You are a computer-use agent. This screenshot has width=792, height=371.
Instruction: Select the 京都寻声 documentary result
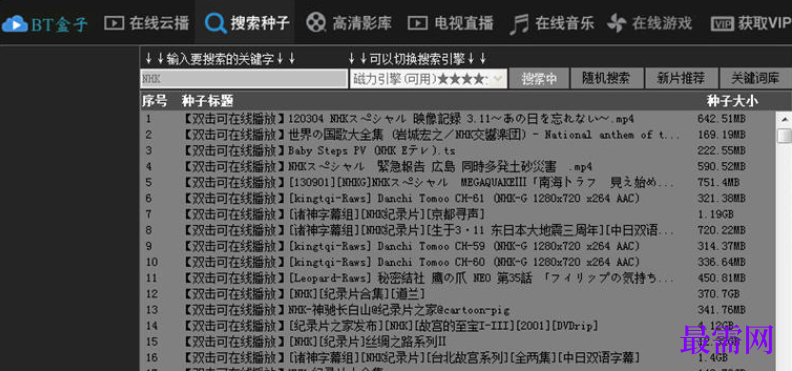coord(458,215)
